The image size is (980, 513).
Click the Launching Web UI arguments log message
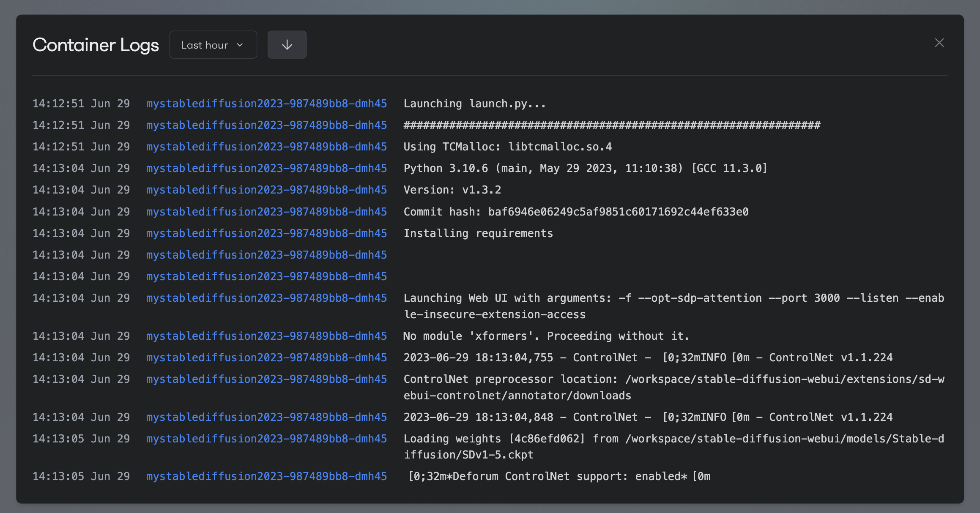coord(673,306)
